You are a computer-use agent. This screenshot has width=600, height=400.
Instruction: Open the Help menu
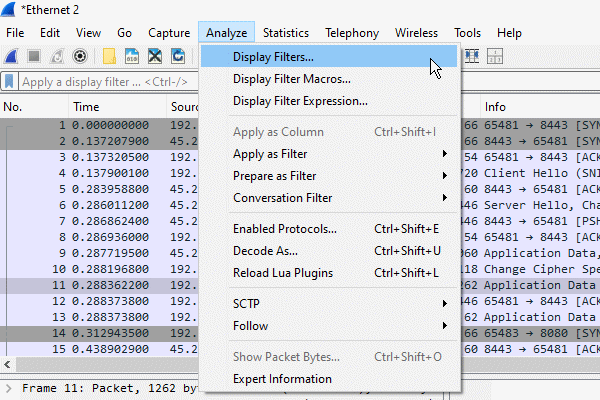pos(509,33)
